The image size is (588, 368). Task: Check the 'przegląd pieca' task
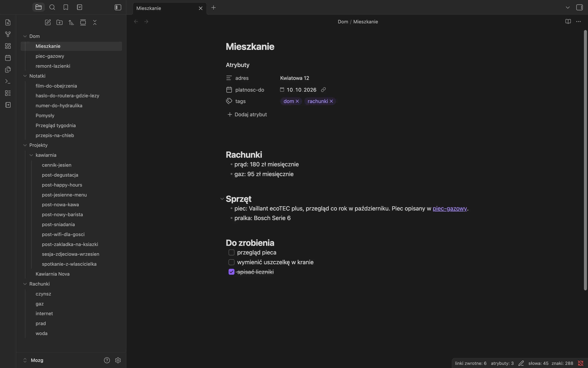(x=231, y=252)
